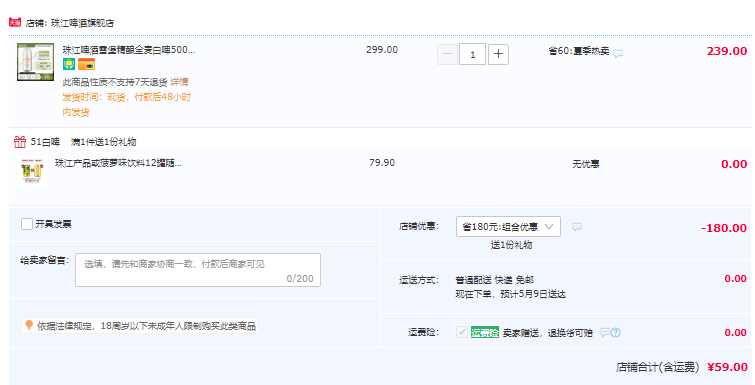This screenshot has width=755, height=385.
Task: Click the gift icon beside 51白啤
Action: [20, 141]
